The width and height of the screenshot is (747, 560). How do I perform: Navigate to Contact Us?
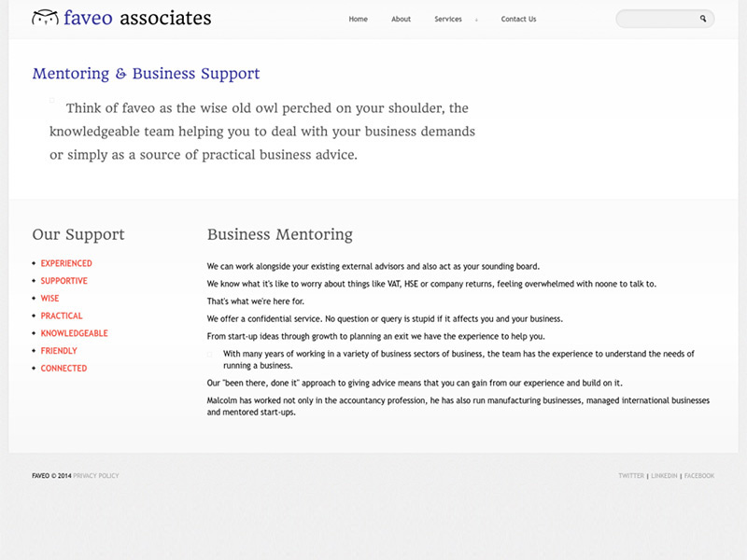click(x=518, y=19)
